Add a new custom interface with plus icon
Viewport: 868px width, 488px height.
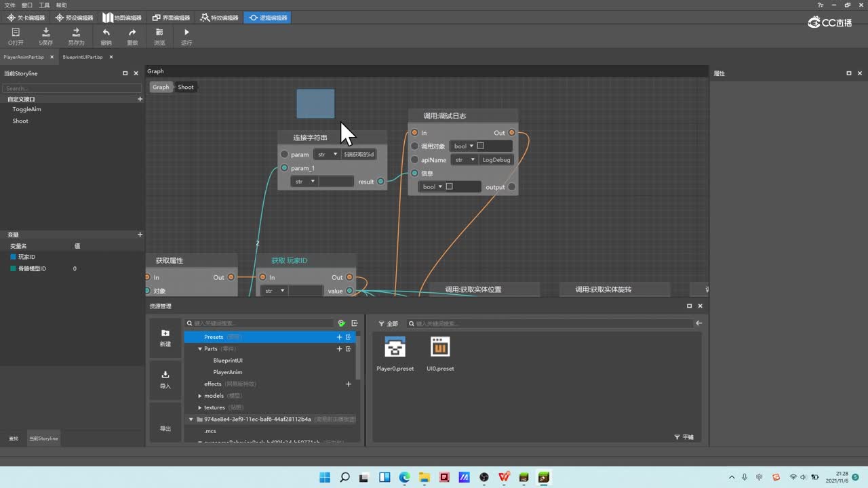pos(140,99)
